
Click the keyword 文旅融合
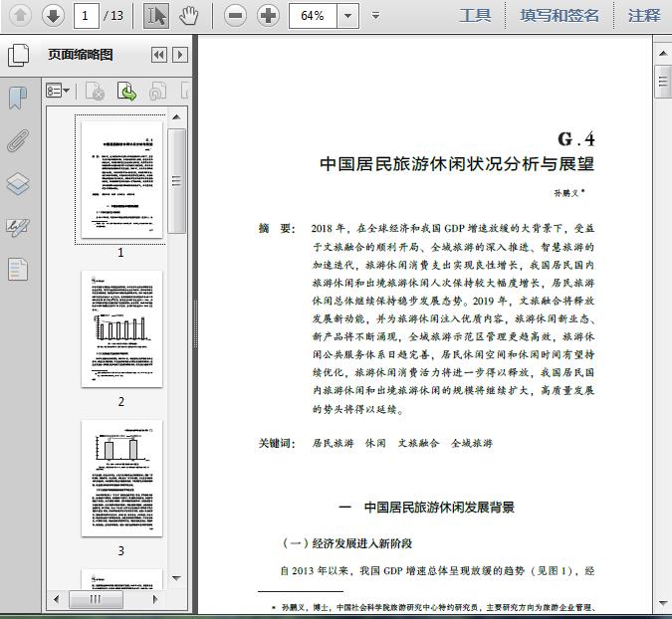418,443
